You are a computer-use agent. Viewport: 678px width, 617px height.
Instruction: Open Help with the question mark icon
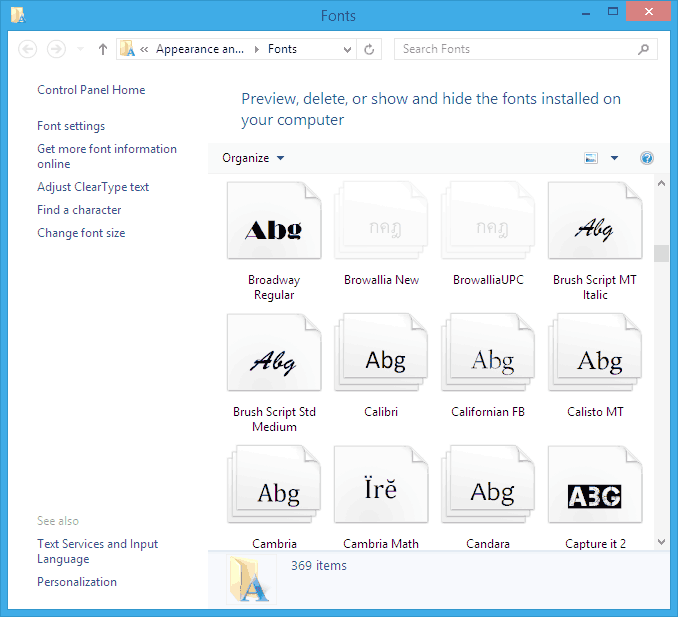(647, 158)
